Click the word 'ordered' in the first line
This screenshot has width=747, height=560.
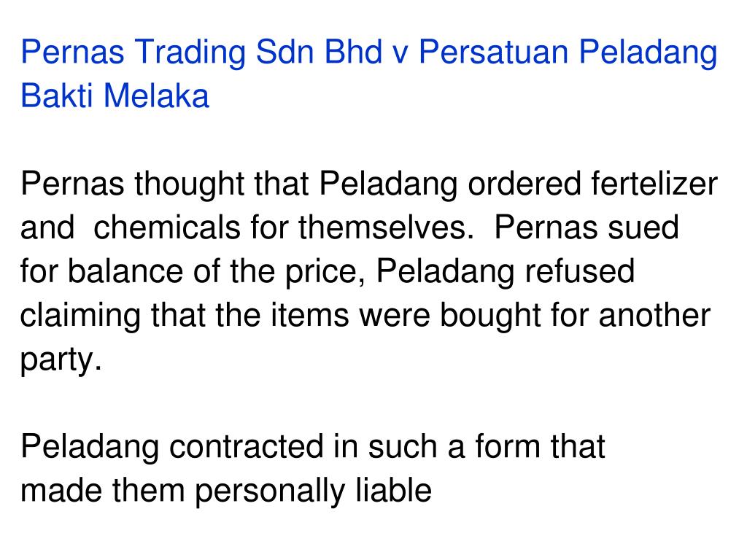[x=524, y=184]
